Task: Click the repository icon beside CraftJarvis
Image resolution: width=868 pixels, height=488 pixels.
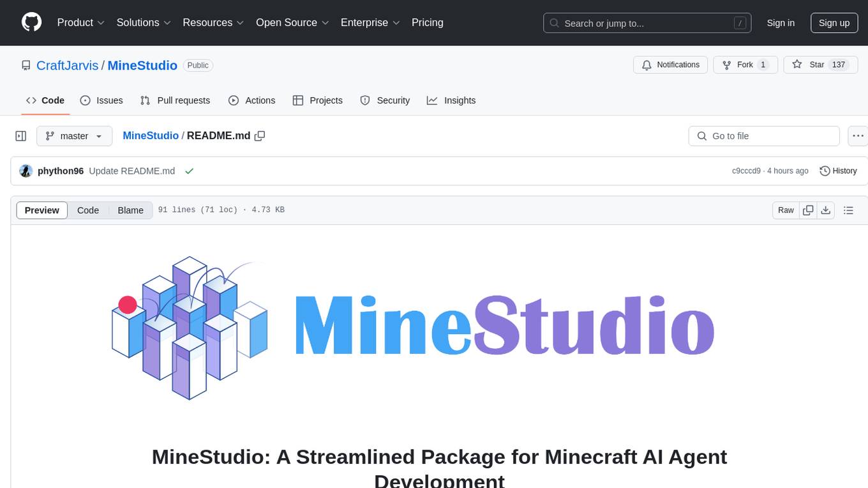Action: 26,65
